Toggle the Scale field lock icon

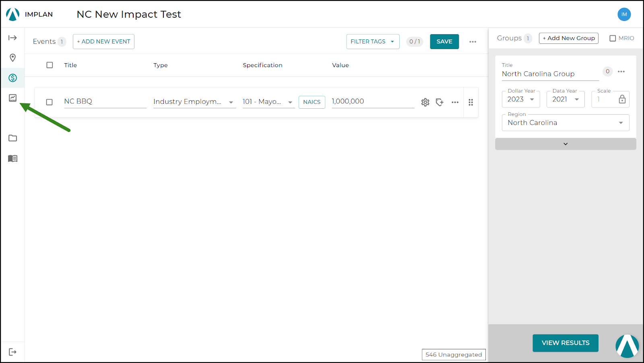[x=622, y=99]
